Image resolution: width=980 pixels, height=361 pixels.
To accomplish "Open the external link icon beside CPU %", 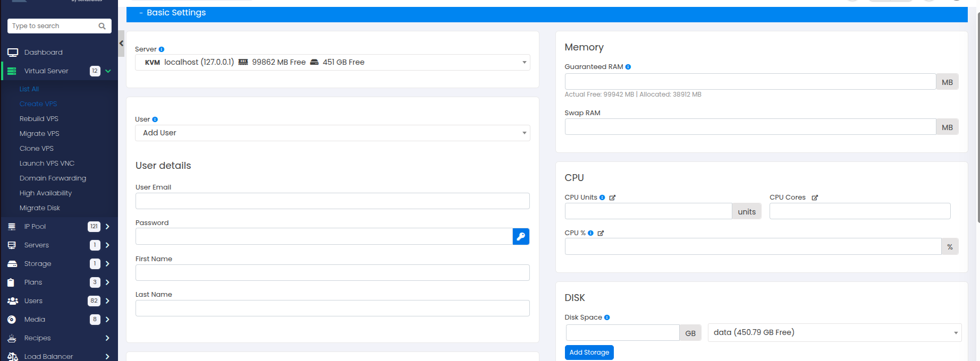I will pyautogui.click(x=601, y=233).
